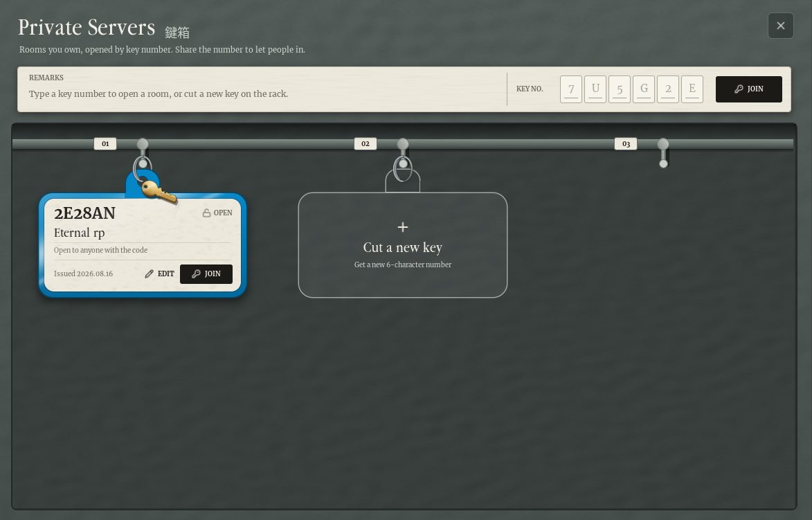Click the Issued 2026.08.16 date text
Viewport: 812px width, 520px height.
tap(83, 274)
